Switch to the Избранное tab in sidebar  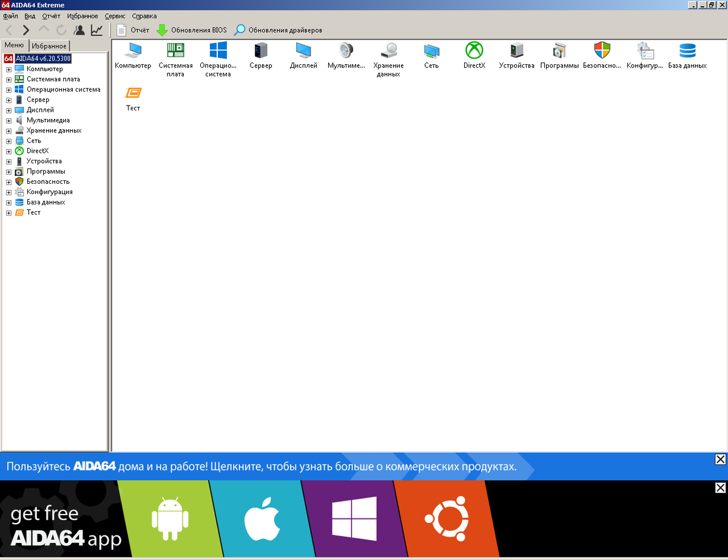click(x=49, y=46)
